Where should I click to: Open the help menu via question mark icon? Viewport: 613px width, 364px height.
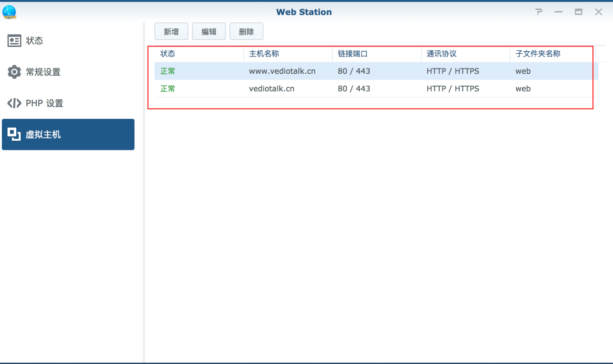[x=538, y=12]
